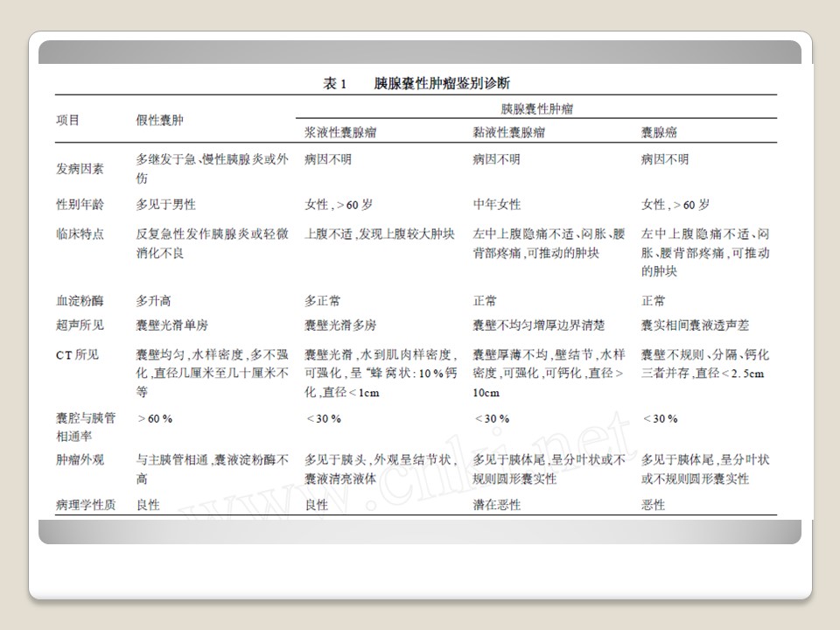840x630 pixels.
Task: Select '病因不明' under 浆液性囊腺瘤
Action: tap(328, 159)
